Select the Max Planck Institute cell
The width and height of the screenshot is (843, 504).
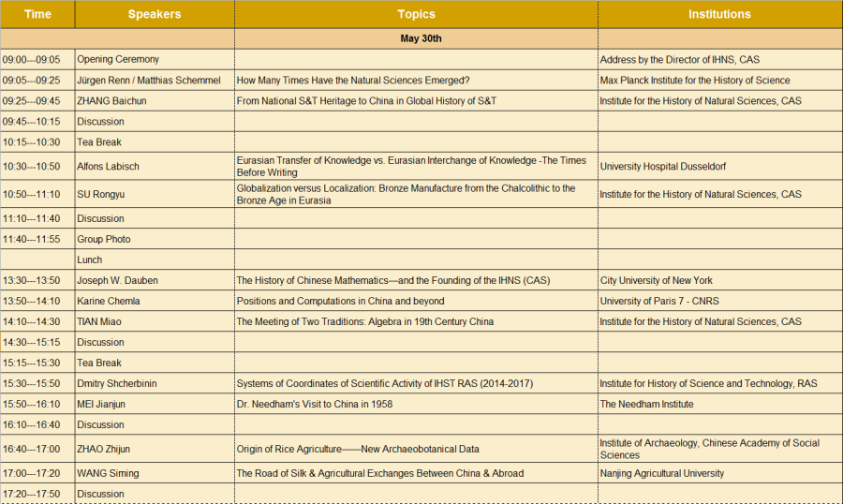click(694, 80)
